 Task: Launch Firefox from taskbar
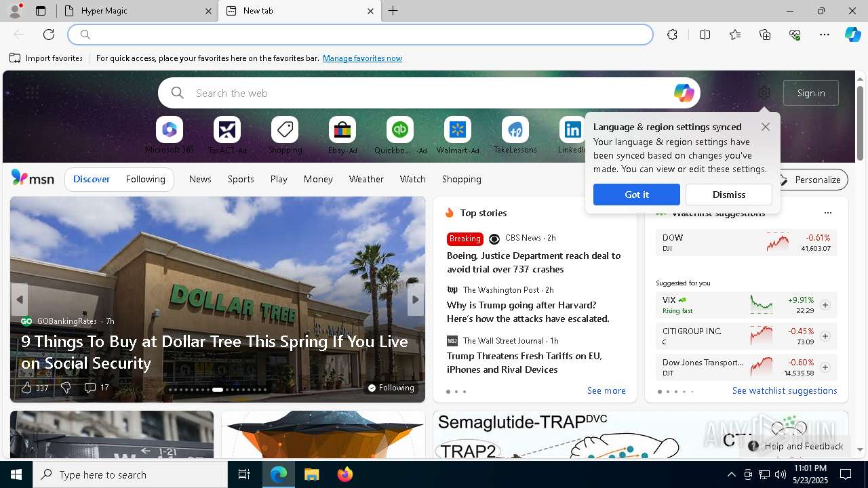[345, 474]
